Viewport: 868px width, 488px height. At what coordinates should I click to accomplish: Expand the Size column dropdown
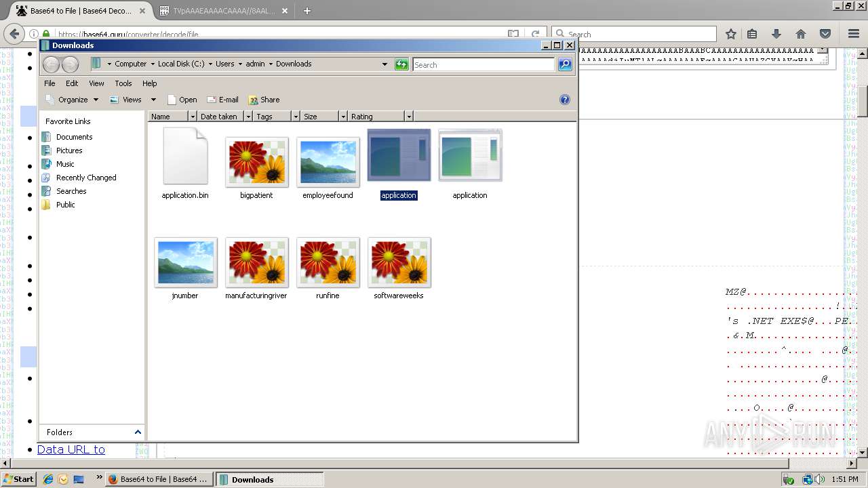tap(343, 117)
